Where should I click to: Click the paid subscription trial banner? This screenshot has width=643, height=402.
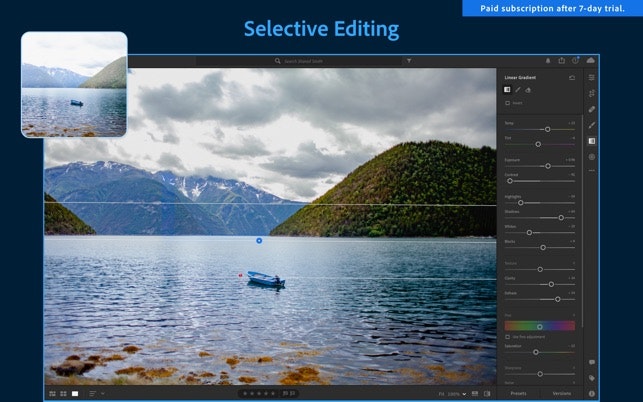coord(552,8)
